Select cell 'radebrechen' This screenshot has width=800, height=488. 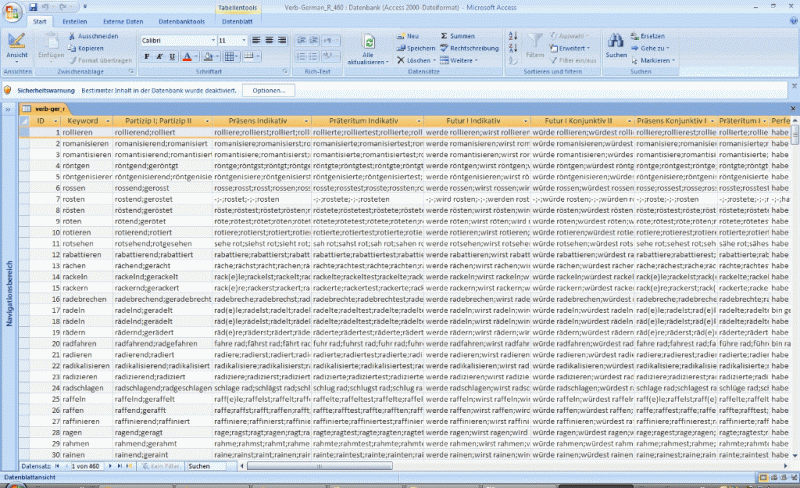click(85, 299)
